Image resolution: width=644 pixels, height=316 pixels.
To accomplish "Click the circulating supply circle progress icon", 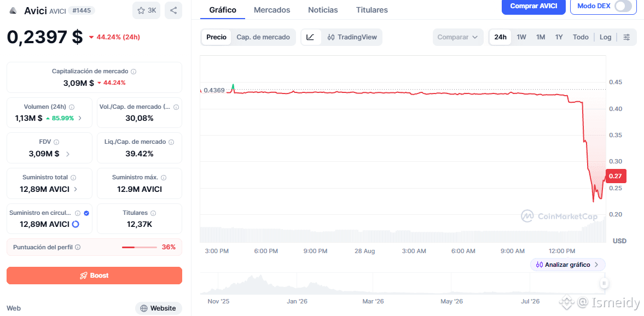I will [76, 224].
